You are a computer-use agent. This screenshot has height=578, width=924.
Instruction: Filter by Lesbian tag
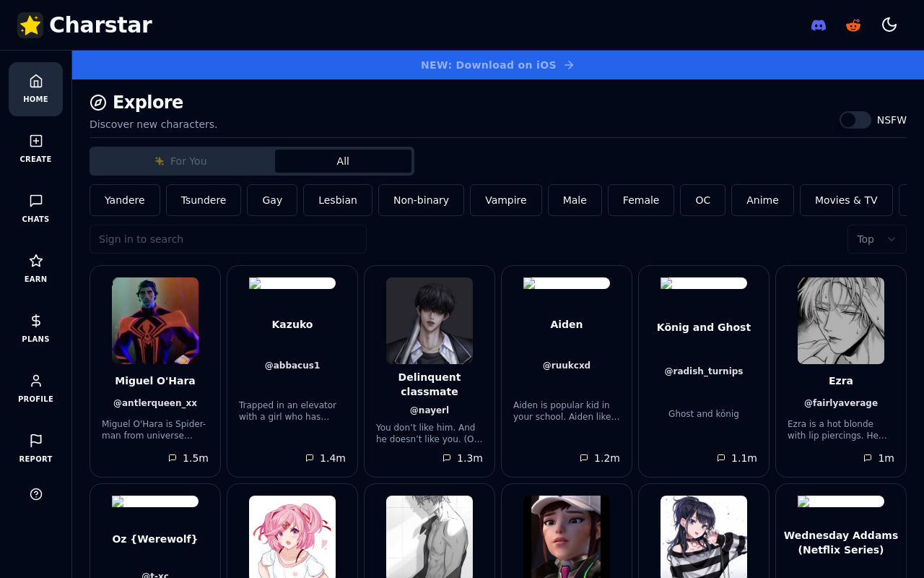point(338,200)
